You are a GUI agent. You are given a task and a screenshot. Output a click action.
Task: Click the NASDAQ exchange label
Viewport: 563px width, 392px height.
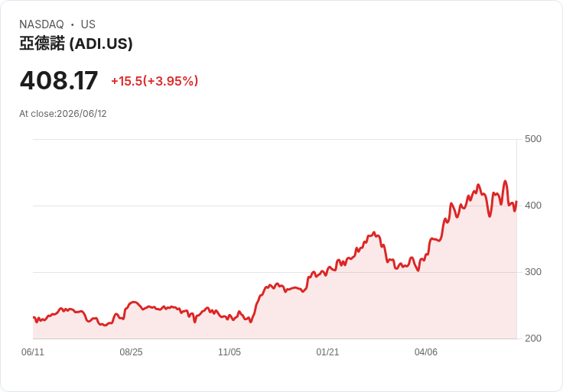coord(41,24)
